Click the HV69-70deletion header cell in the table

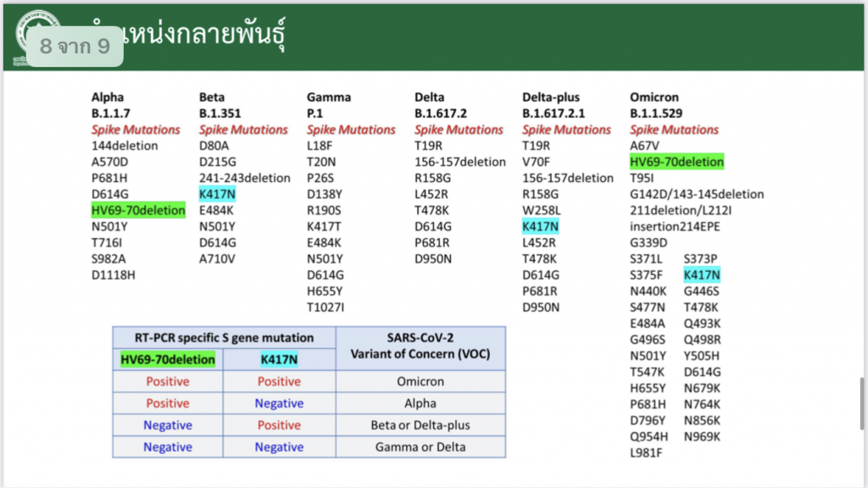[x=168, y=360]
